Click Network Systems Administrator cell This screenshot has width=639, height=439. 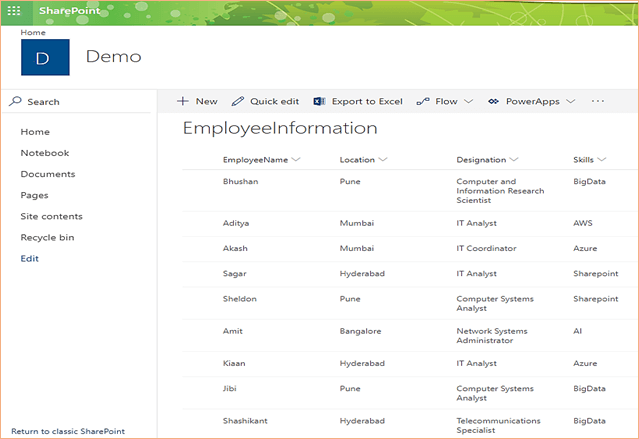(x=492, y=335)
